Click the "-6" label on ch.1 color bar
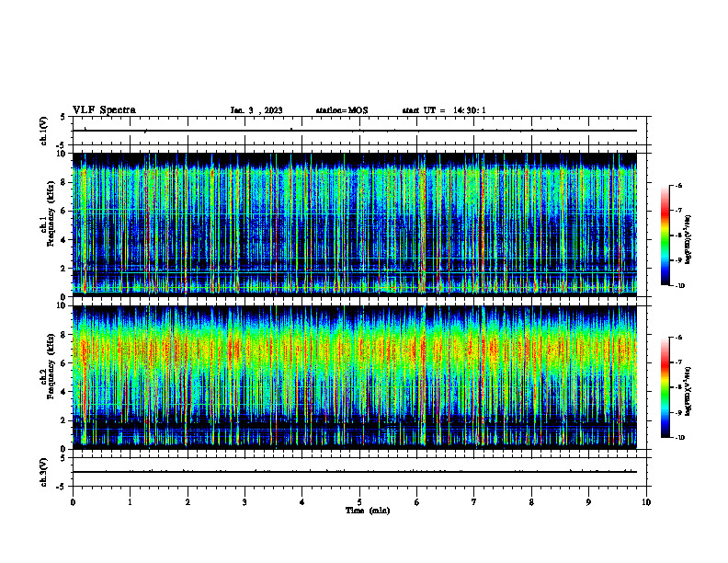 pos(678,185)
